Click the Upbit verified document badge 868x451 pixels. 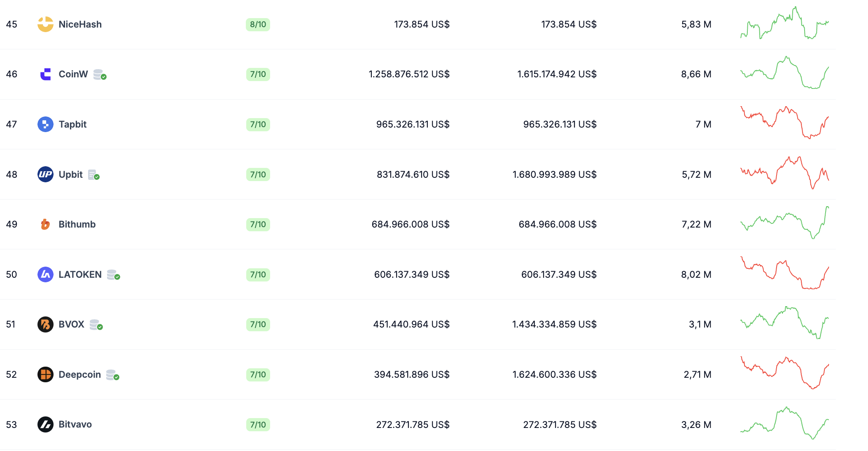94,175
